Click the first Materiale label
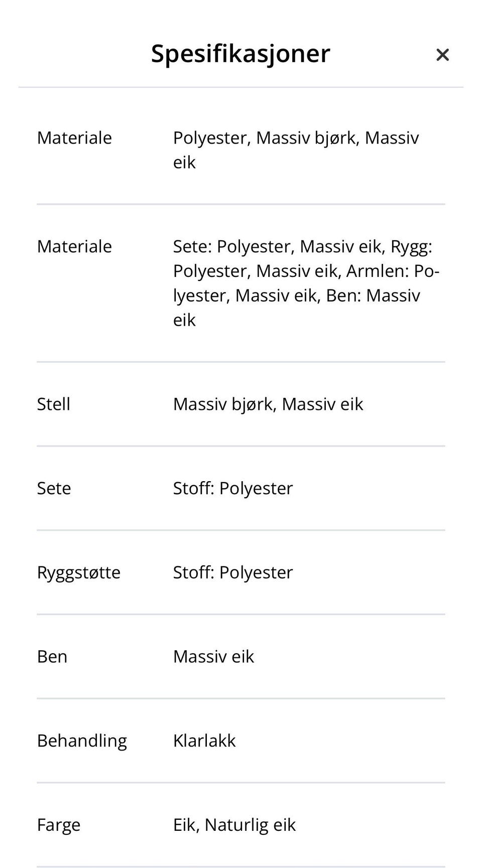The width and height of the screenshot is (482, 868). tap(74, 138)
